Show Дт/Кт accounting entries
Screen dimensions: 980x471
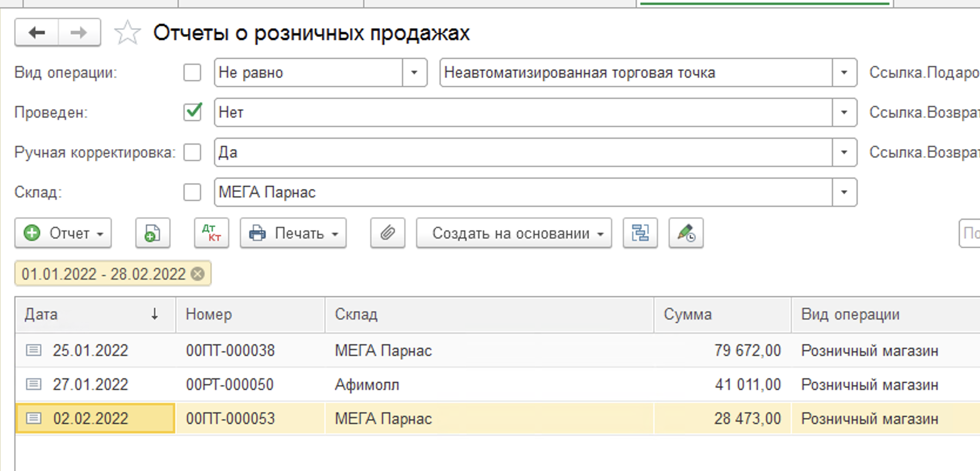[x=211, y=233]
